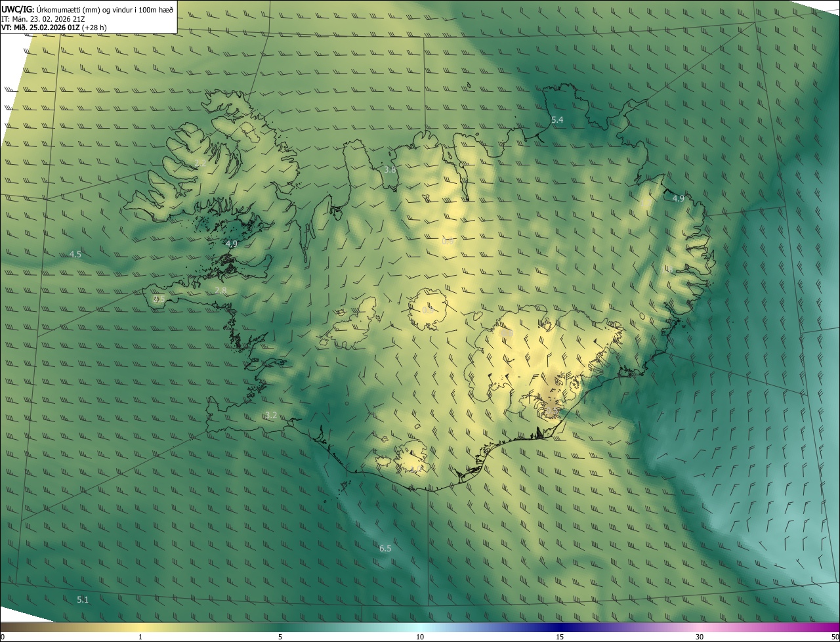Click the 0 tick label on the colour scale
This screenshot has width=840, height=642.
[x=3, y=637]
